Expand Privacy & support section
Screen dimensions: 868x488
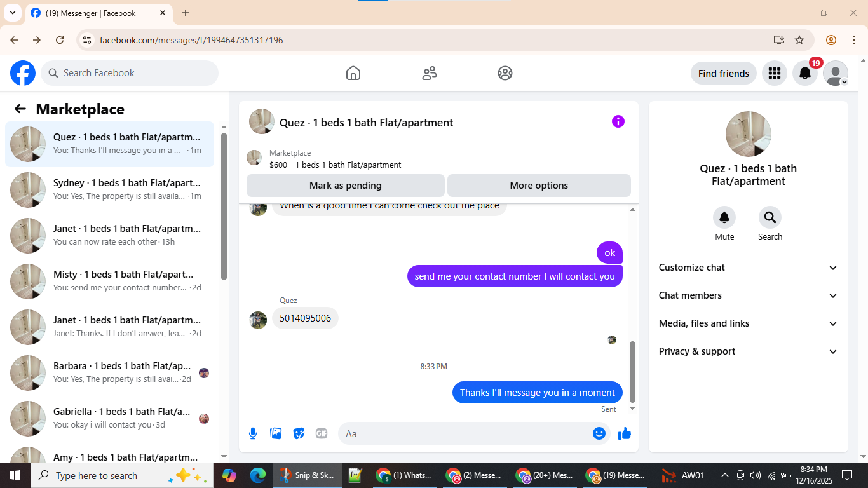[749, 351]
